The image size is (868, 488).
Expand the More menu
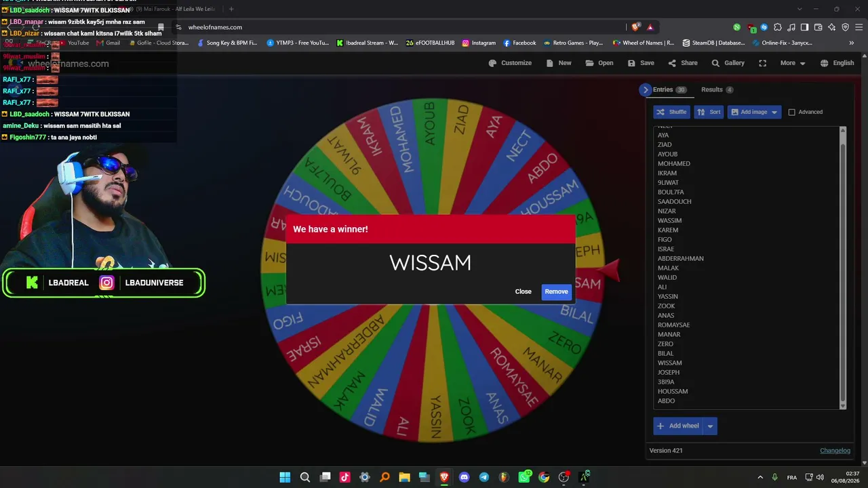tap(793, 63)
